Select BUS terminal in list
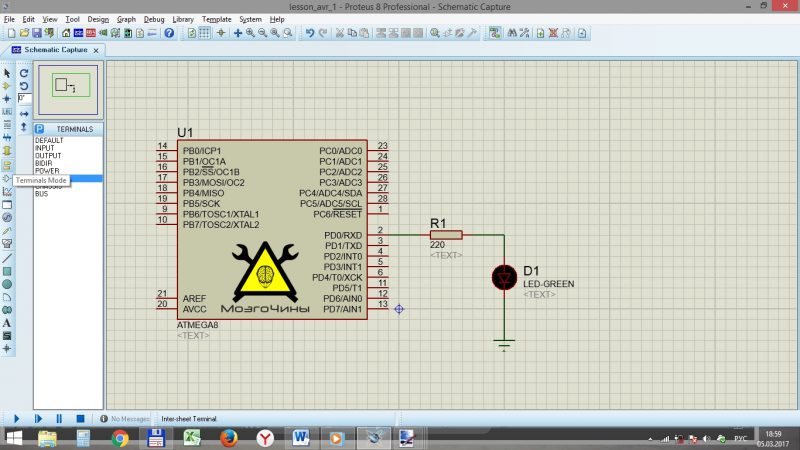Screen dimensions: 800x450 coord(41,194)
